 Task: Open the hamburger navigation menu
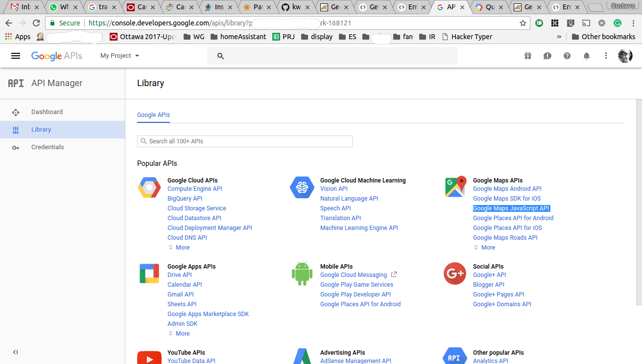16,56
